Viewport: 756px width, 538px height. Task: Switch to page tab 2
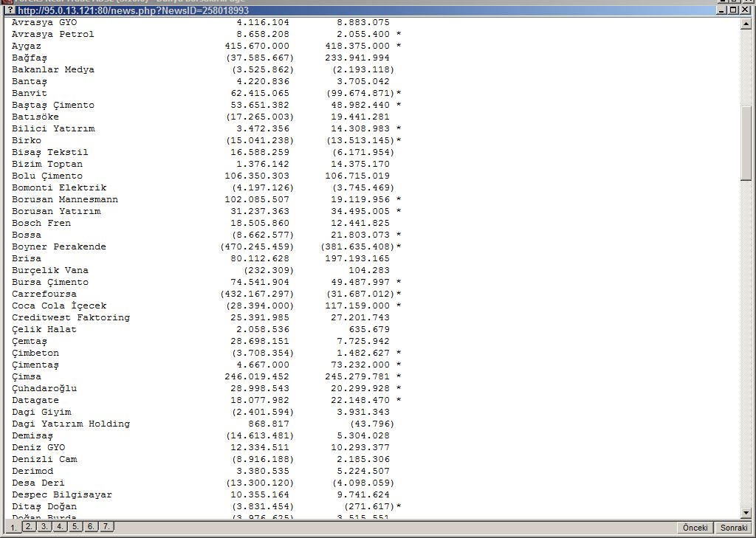coord(29,526)
